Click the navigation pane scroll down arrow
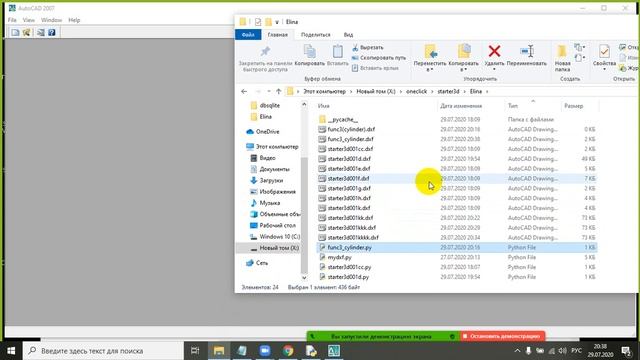The image size is (640, 360). 304,278
